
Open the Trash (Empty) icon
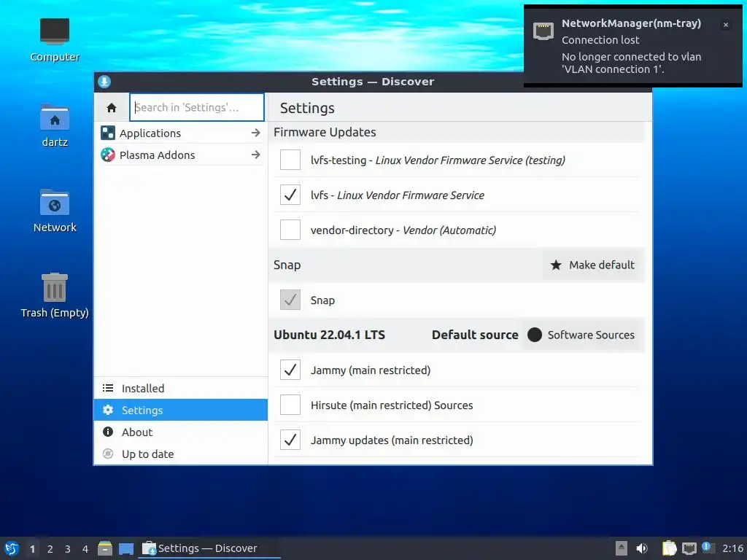(55, 295)
